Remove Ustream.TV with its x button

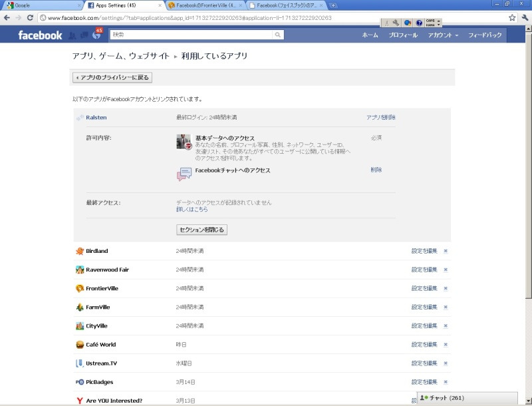point(446,363)
